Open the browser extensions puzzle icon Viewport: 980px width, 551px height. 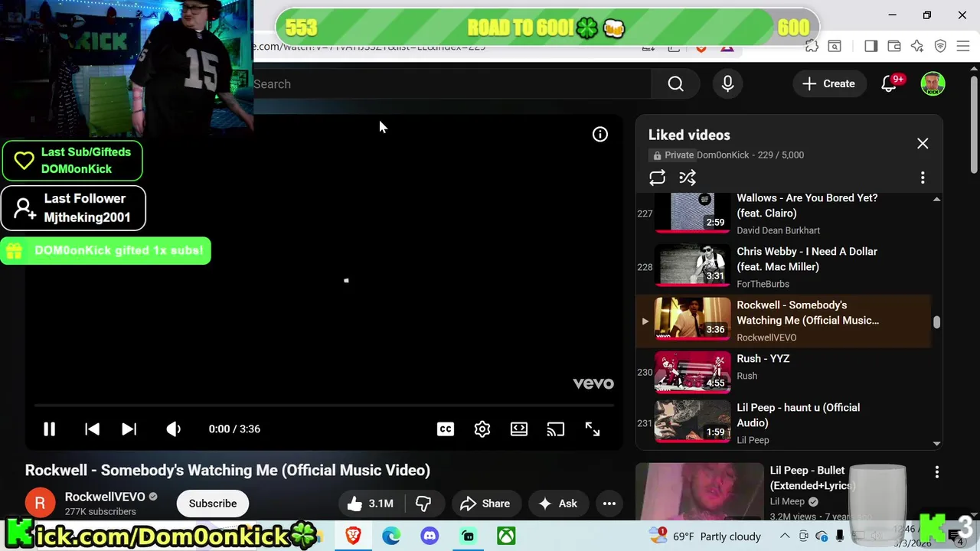[812, 47]
